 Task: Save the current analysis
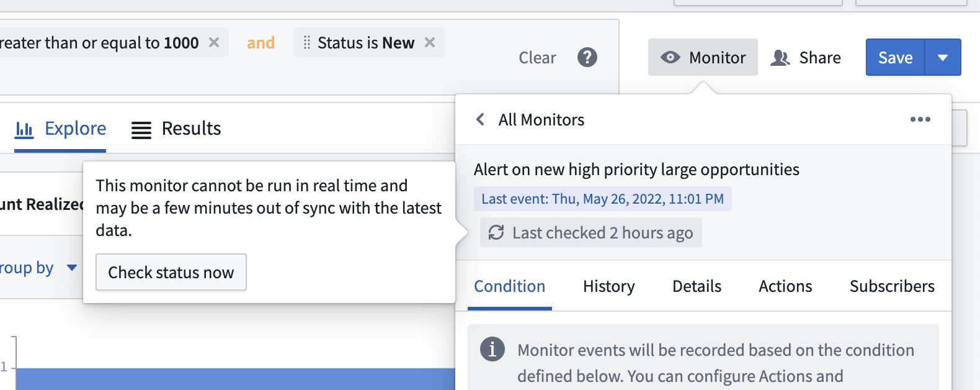895,57
